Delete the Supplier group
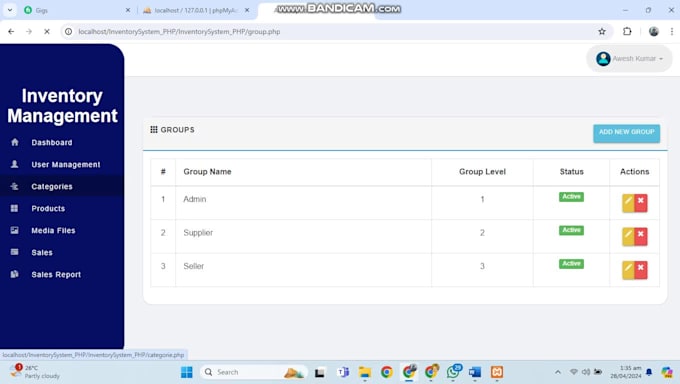Image resolution: width=680 pixels, height=384 pixels. tap(641, 236)
